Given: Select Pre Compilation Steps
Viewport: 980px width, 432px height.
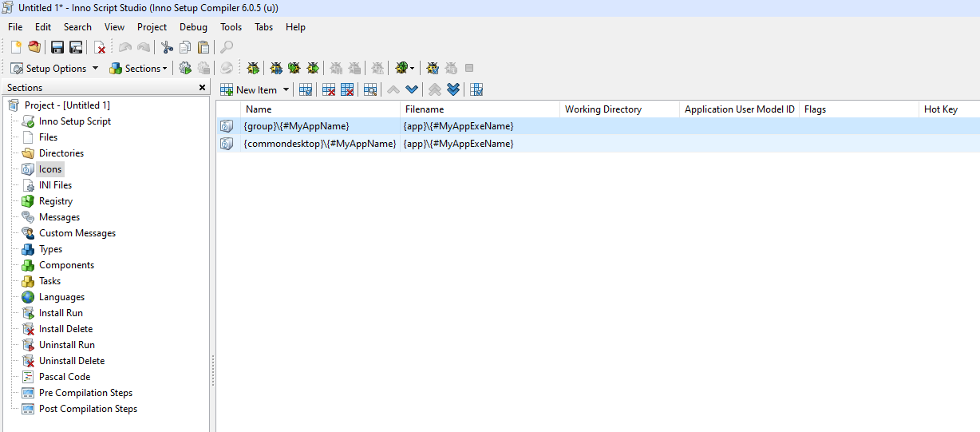Looking at the screenshot, I should point(85,393).
